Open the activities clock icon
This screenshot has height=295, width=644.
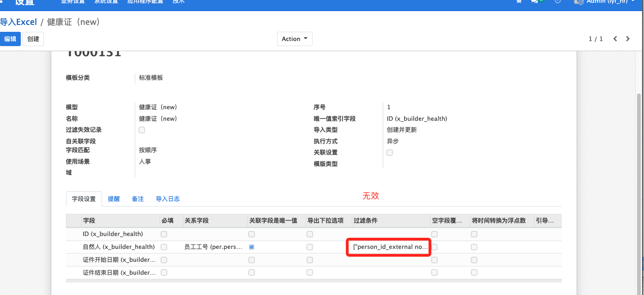coord(558,1)
